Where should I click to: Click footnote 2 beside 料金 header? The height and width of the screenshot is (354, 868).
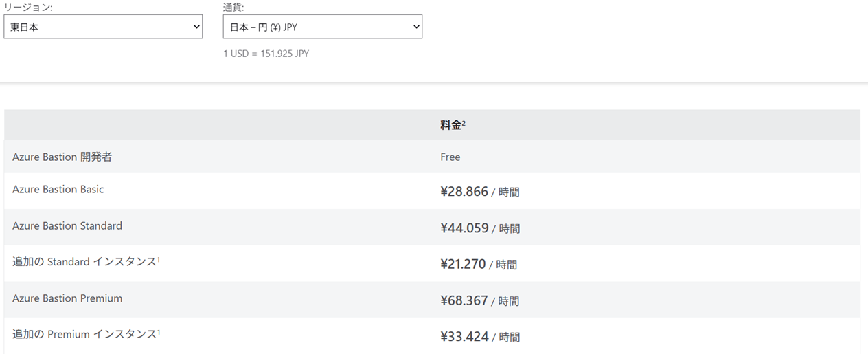tap(464, 122)
